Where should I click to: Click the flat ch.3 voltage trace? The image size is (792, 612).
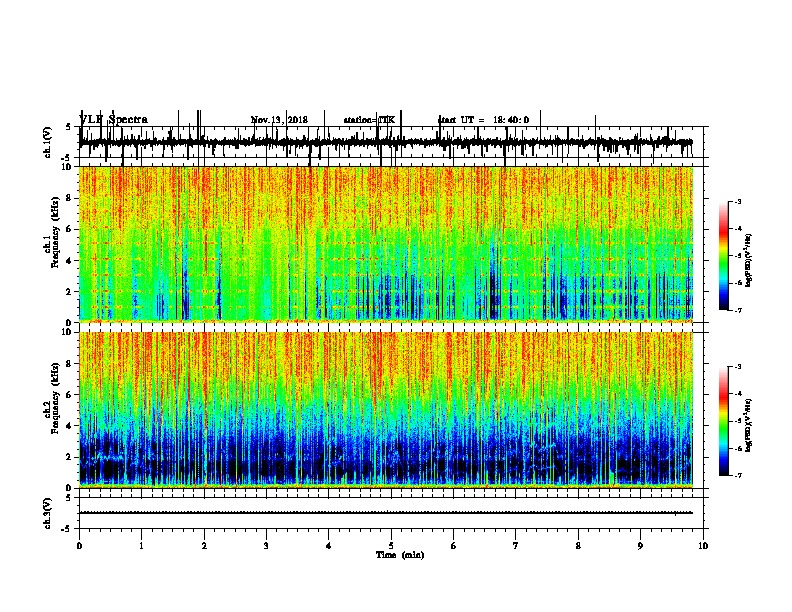386,513
